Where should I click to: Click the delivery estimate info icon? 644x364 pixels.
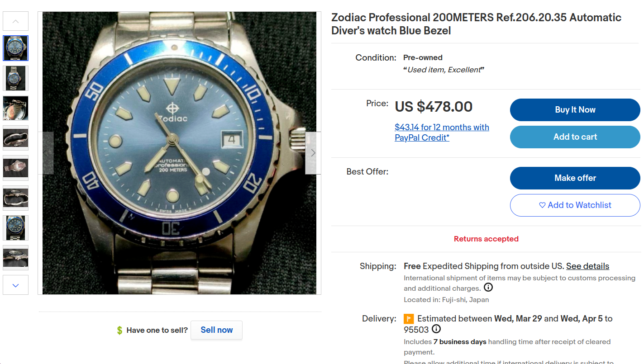click(436, 329)
